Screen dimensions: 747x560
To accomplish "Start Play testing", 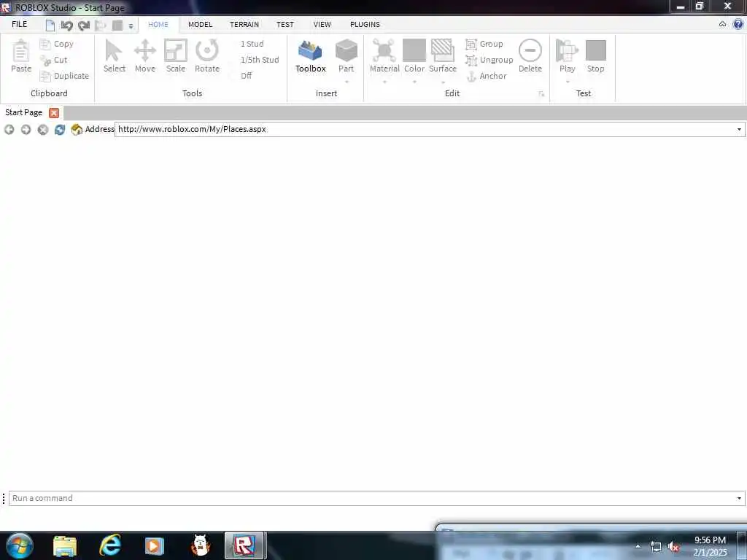I will pos(567,56).
